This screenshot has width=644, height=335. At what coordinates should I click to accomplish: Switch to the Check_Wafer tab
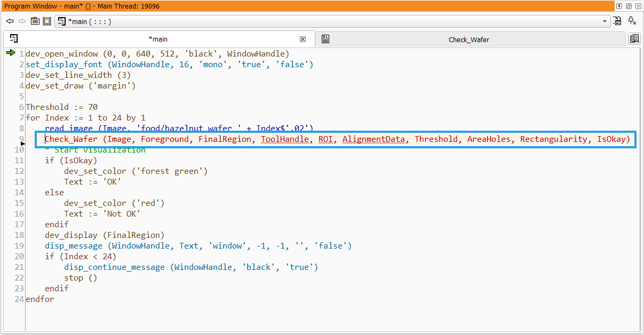tap(468, 39)
